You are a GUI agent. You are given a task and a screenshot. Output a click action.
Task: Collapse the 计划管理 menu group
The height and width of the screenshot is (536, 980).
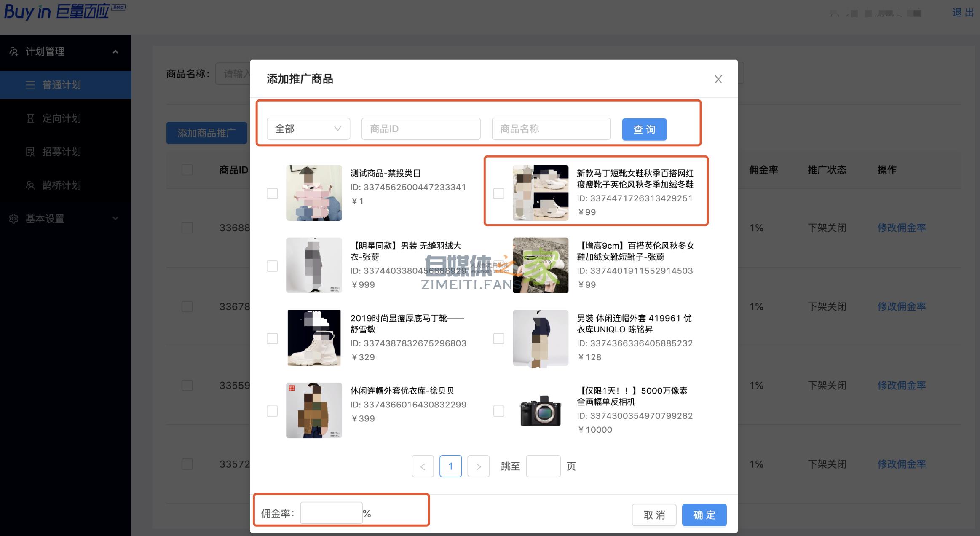click(115, 51)
